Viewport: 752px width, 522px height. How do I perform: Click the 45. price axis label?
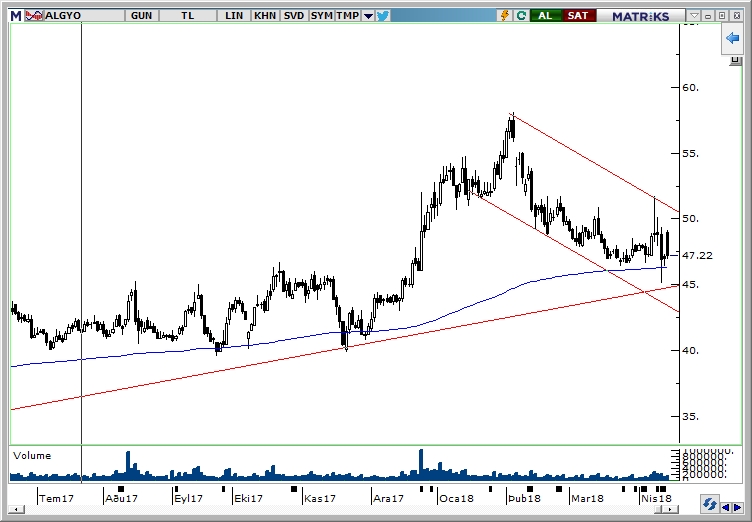pyautogui.click(x=691, y=285)
